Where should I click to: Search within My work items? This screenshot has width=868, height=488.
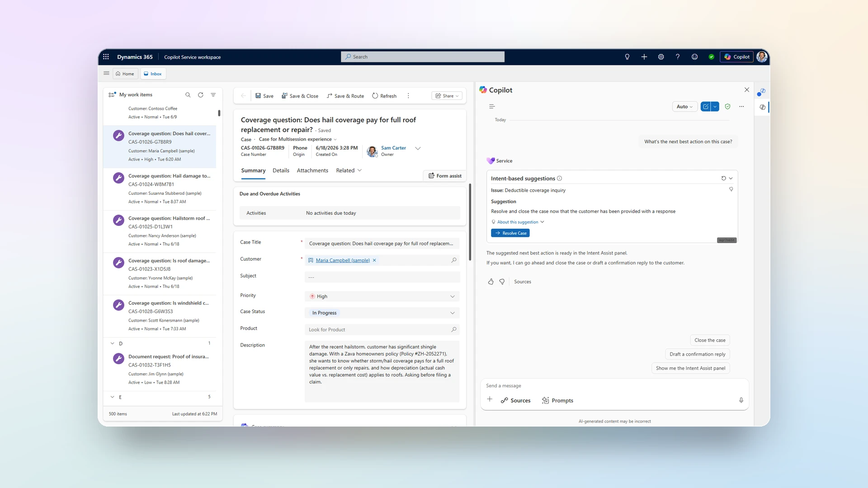coord(188,95)
